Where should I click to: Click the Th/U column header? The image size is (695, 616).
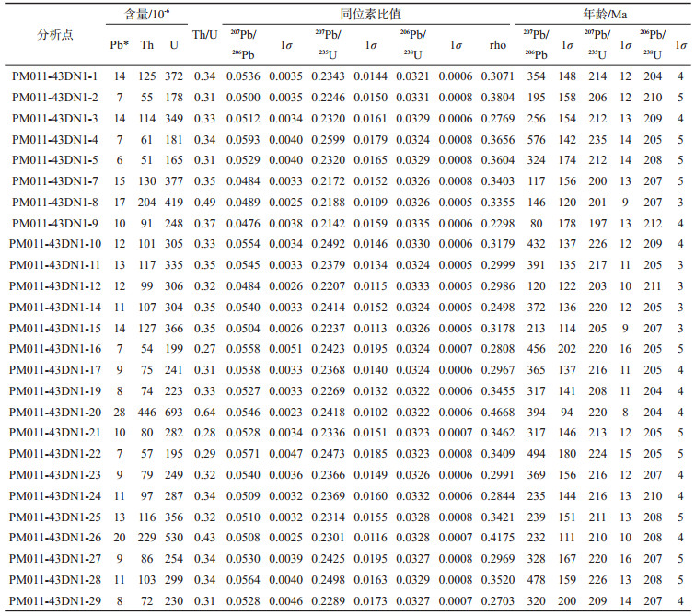click(204, 35)
